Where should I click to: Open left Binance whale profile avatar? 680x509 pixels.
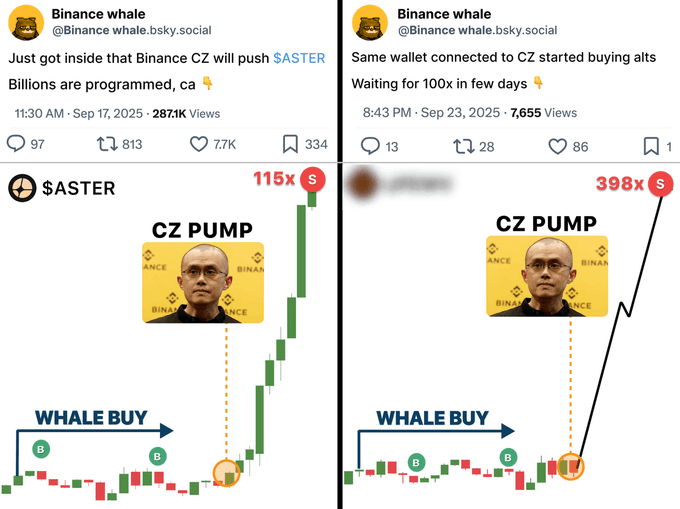(26, 23)
